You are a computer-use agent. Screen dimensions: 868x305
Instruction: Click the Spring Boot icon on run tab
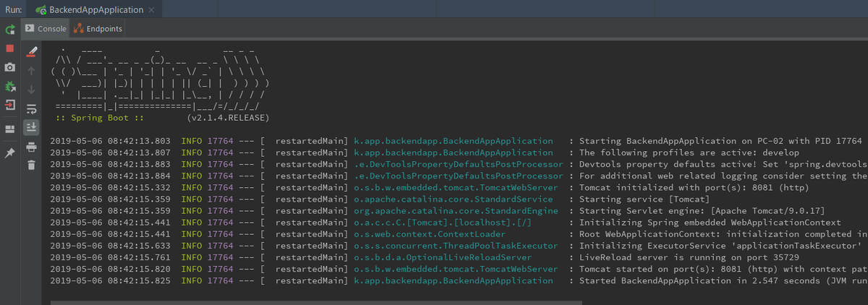coord(42,11)
